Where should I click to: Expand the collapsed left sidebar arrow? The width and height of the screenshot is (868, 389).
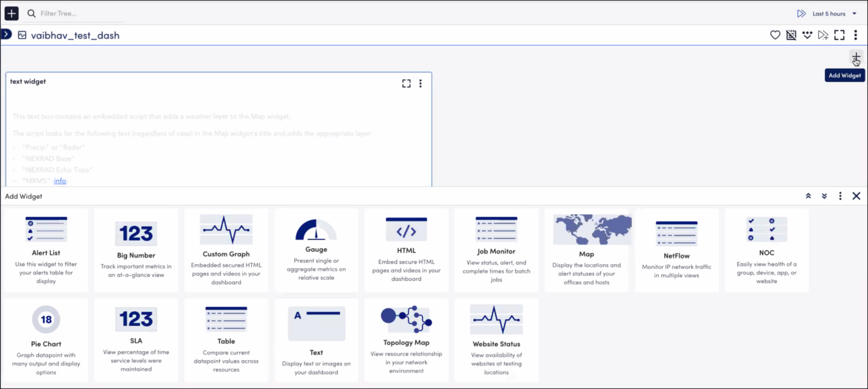6,34
